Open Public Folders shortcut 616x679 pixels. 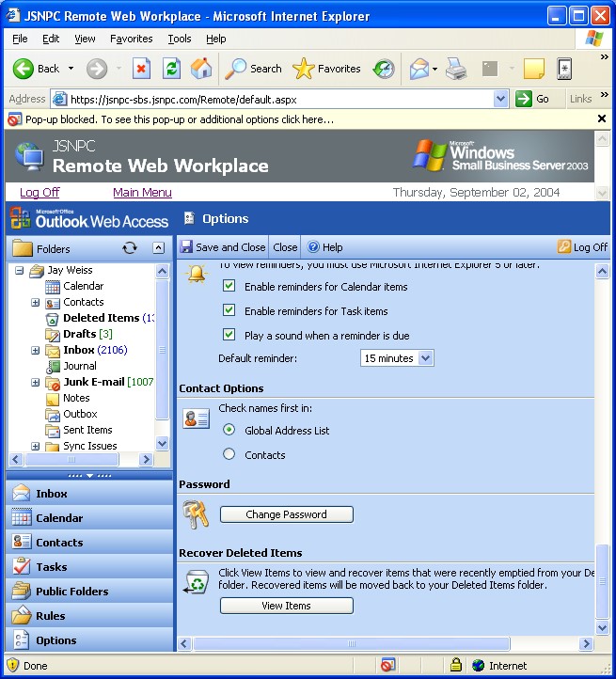[x=89, y=592]
